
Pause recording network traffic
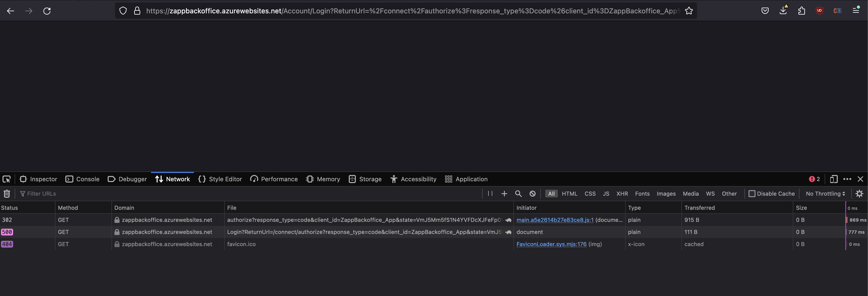[490, 193]
